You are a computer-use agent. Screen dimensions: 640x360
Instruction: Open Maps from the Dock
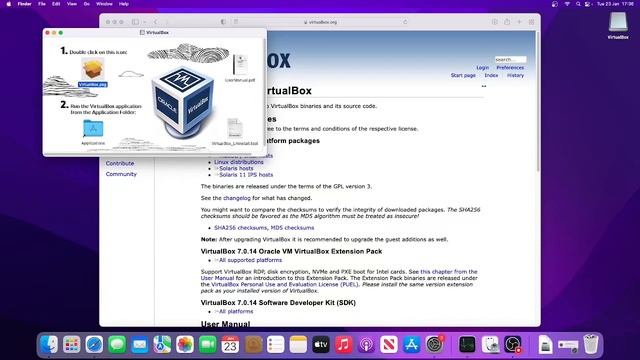pyautogui.click(x=162, y=344)
